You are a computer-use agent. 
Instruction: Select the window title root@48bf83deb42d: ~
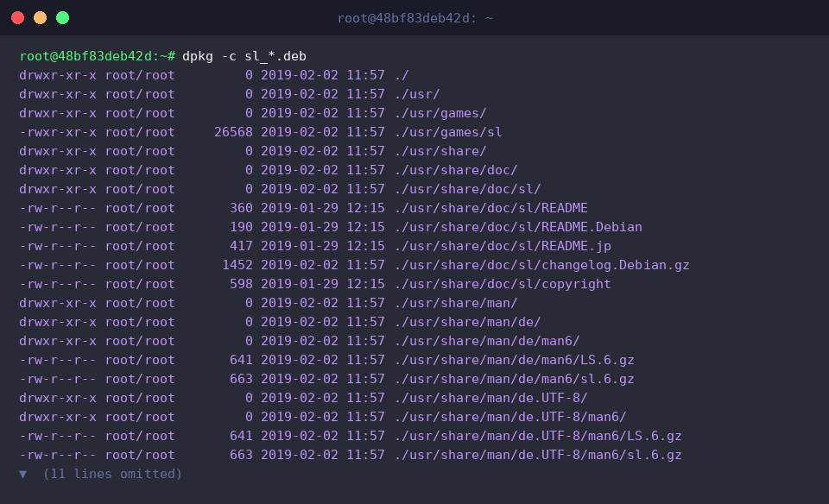(415, 18)
